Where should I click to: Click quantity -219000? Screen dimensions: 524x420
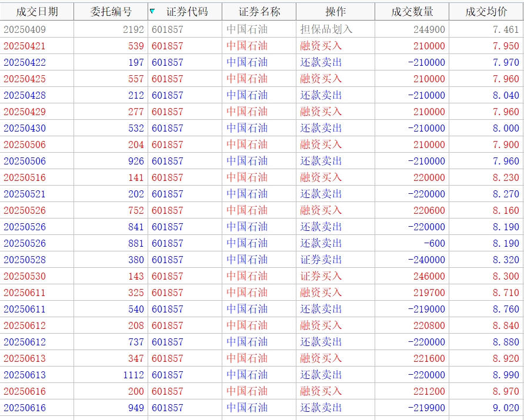click(426, 309)
